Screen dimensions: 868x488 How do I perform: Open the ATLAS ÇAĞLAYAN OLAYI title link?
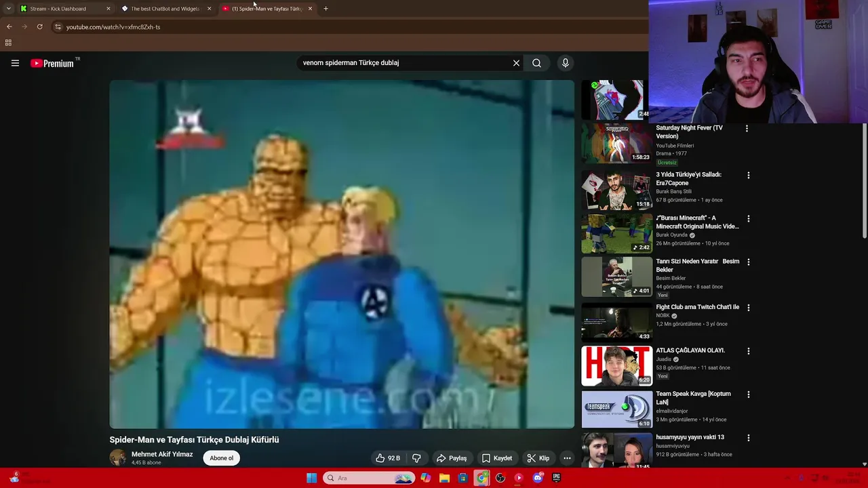pos(690,350)
